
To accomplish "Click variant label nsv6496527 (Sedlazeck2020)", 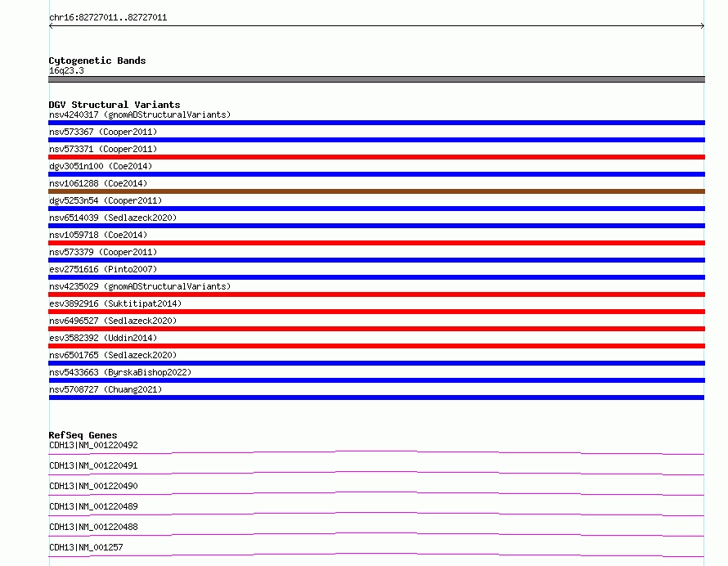I will (x=113, y=321).
